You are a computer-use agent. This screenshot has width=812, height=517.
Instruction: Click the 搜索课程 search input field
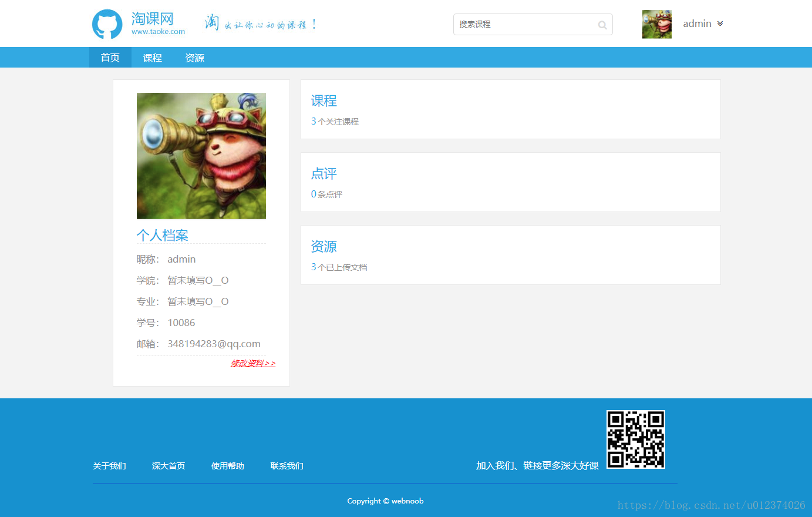pos(533,24)
